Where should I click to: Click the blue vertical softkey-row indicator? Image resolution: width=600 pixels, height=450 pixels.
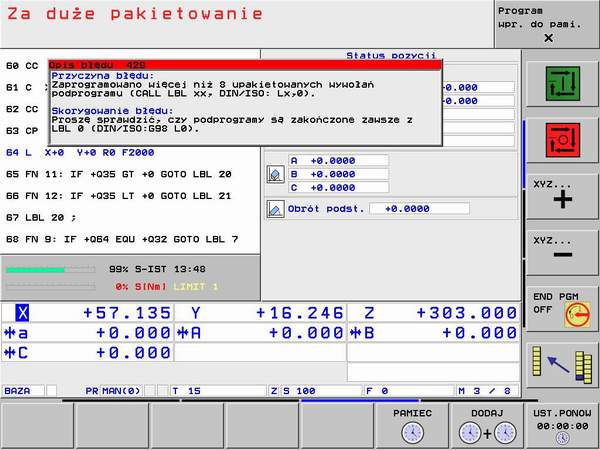point(524,154)
